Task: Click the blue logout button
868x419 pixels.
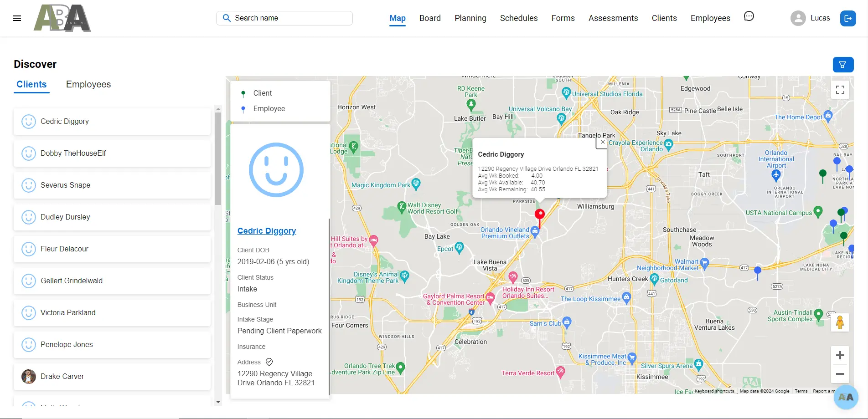Action: (848, 18)
